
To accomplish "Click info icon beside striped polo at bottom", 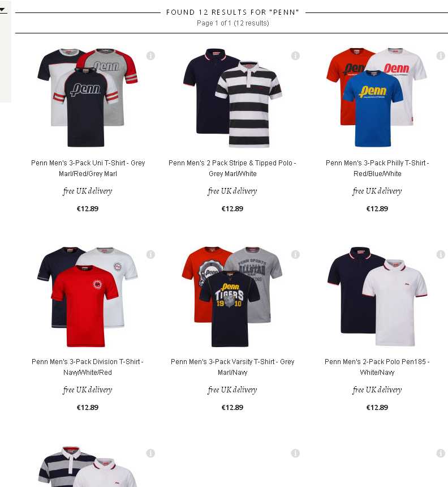I will 150,454.
